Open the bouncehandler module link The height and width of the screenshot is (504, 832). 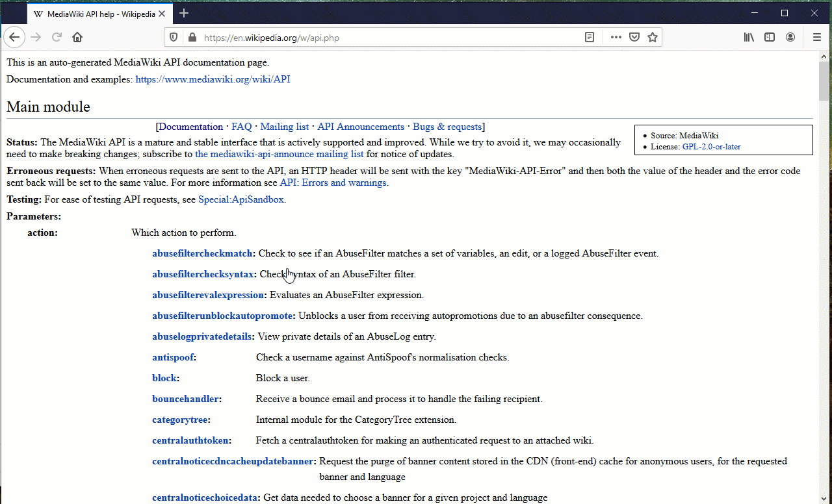(x=185, y=399)
